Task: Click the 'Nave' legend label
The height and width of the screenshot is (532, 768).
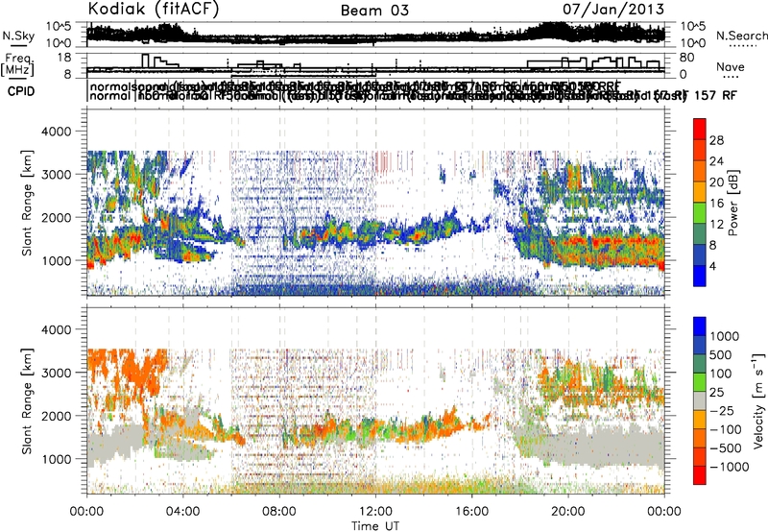Action: 731,66
